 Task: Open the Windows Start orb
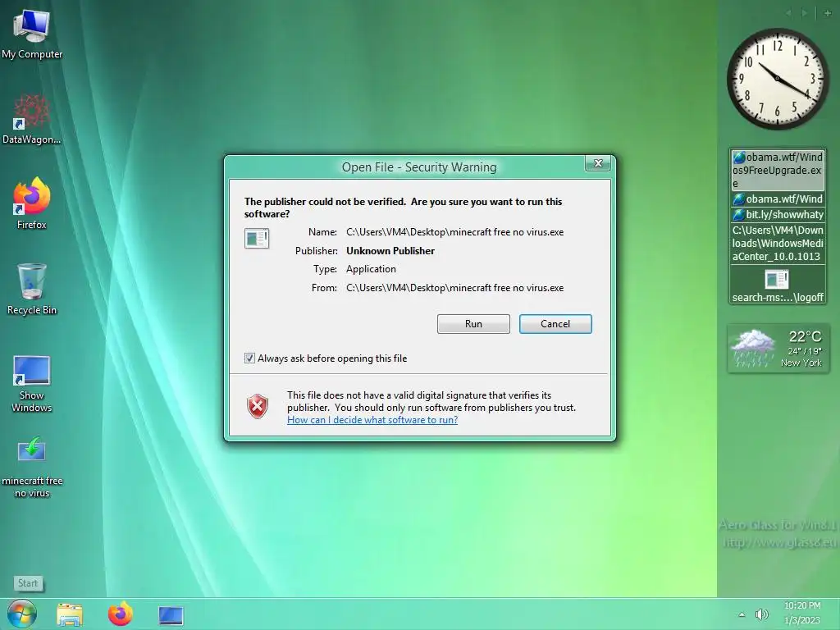pos(22,614)
